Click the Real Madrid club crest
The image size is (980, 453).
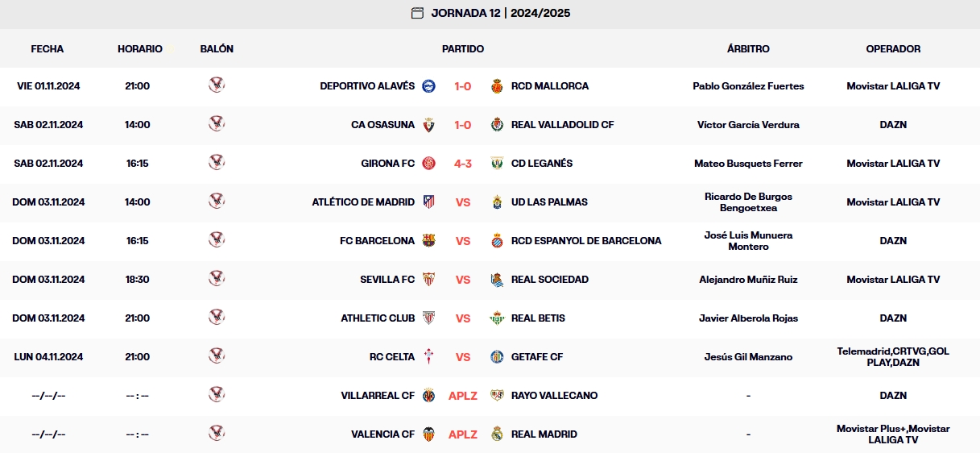[x=497, y=434]
